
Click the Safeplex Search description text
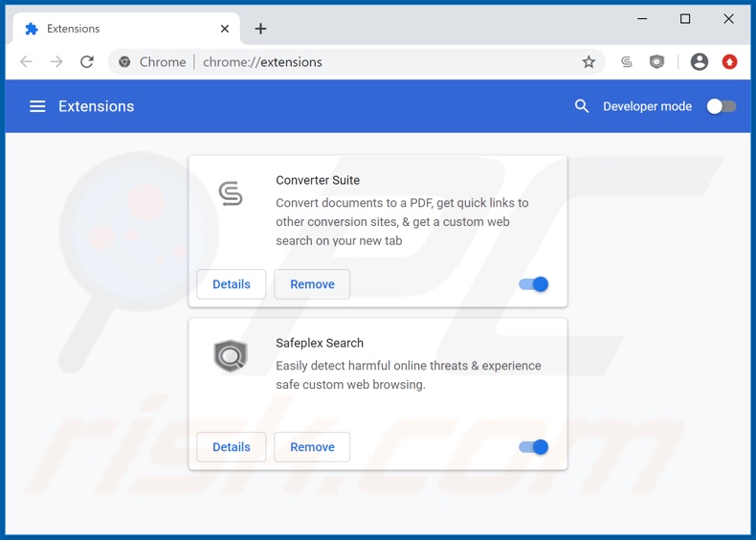coord(409,375)
